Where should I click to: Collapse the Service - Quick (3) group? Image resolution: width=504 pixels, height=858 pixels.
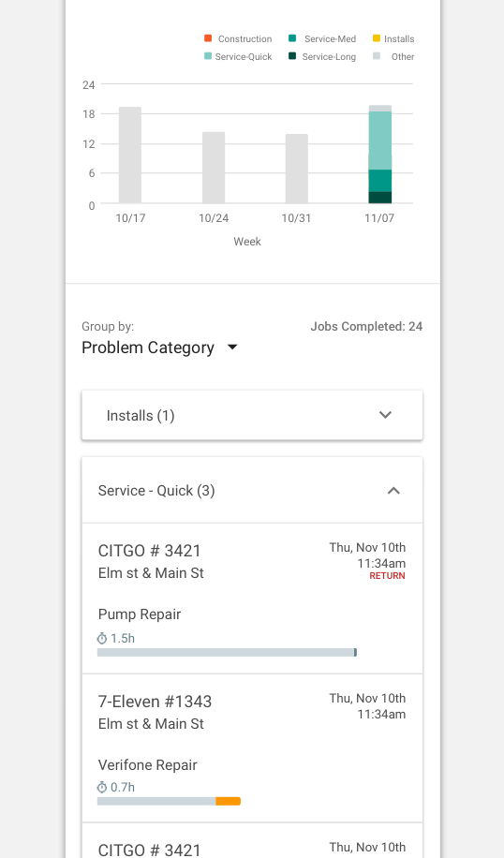point(252,490)
